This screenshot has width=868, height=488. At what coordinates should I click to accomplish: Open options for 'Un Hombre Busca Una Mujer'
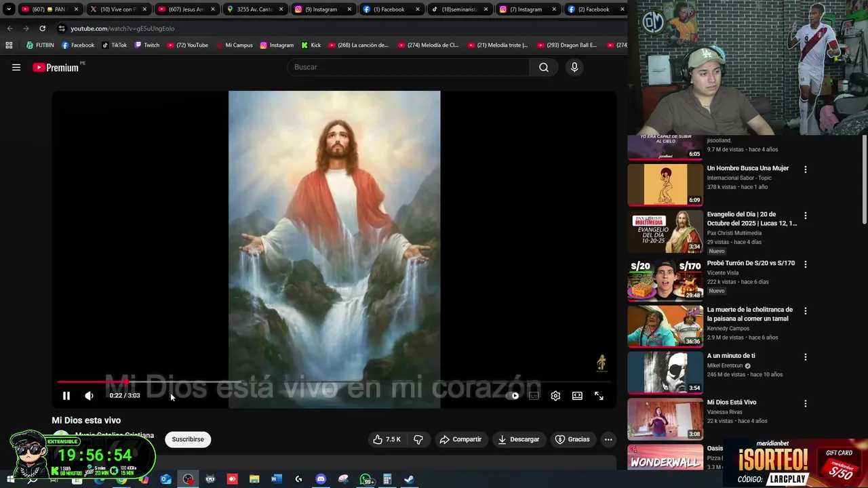click(x=806, y=169)
